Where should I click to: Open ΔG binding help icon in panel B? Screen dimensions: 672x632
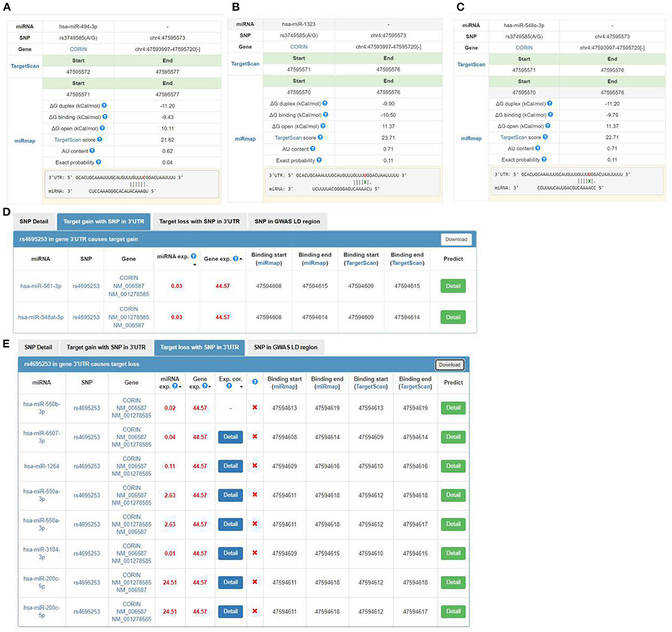pyautogui.click(x=325, y=115)
